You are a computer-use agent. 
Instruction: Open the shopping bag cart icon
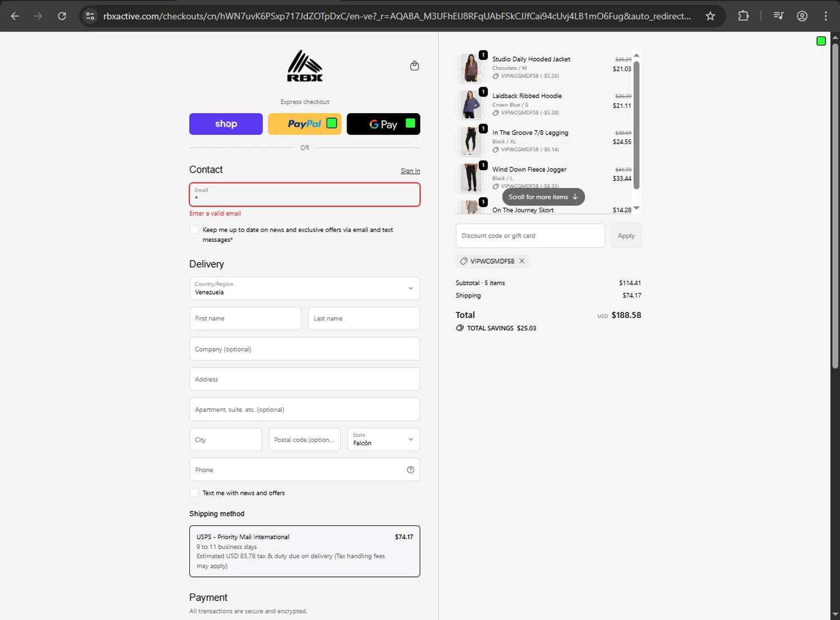click(414, 66)
